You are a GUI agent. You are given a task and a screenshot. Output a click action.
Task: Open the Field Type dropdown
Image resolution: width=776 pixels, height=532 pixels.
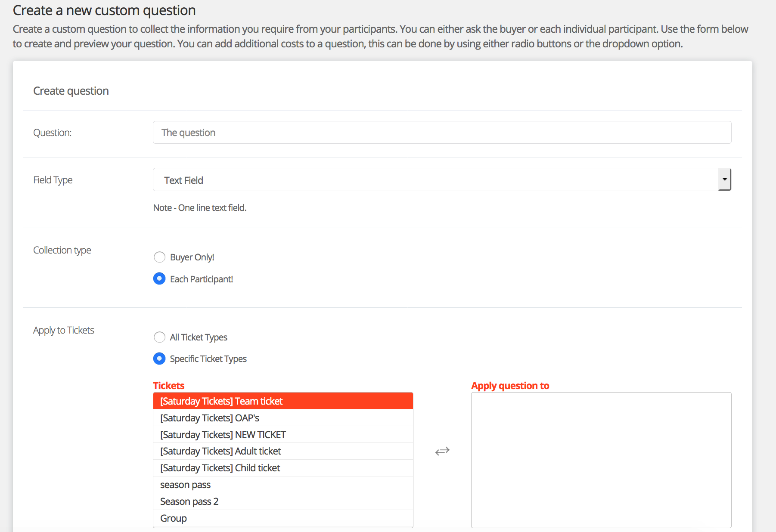tap(435, 180)
